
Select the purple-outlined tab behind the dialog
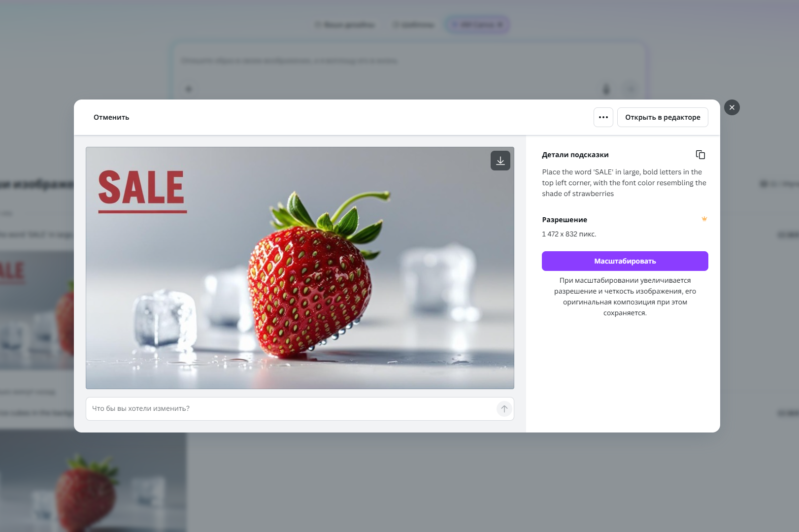[477, 25]
